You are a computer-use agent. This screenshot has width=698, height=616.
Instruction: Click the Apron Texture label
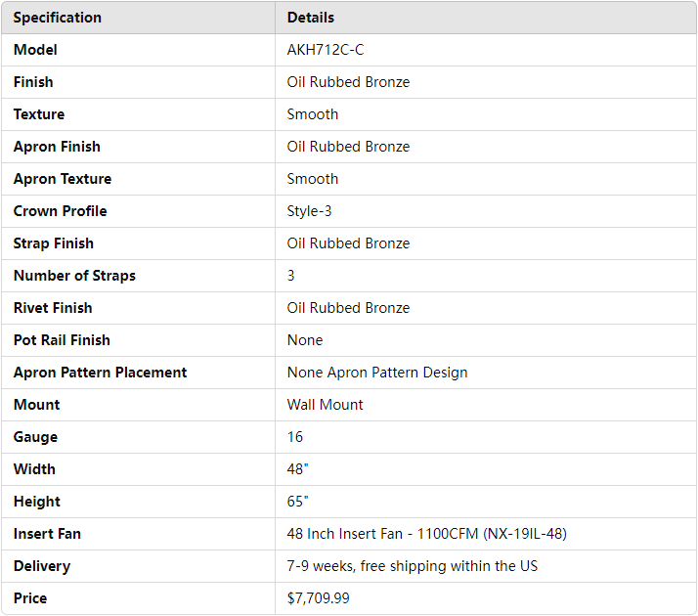pyautogui.click(x=63, y=179)
